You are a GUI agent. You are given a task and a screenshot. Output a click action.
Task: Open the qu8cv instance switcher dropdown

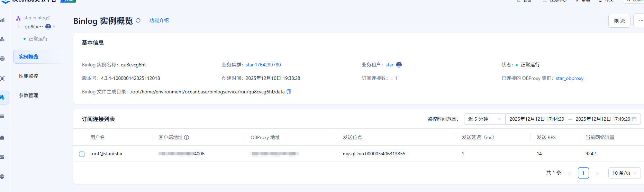pos(54,27)
